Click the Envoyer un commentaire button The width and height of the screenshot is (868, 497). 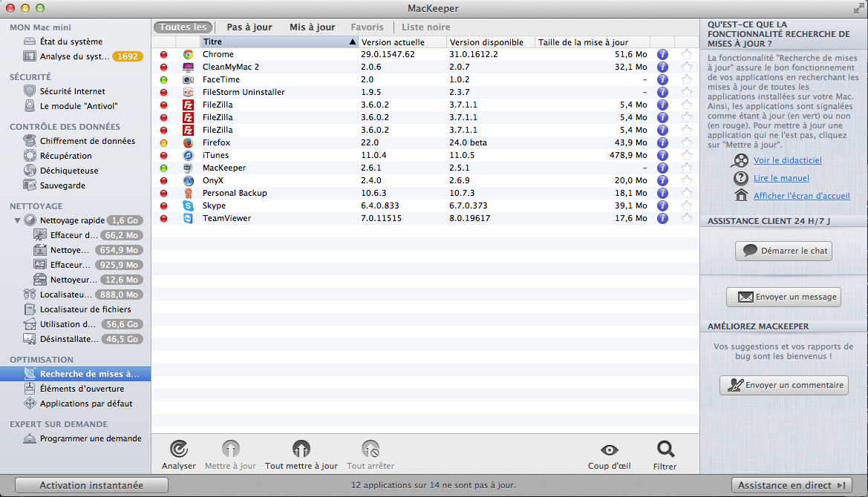(783, 385)
